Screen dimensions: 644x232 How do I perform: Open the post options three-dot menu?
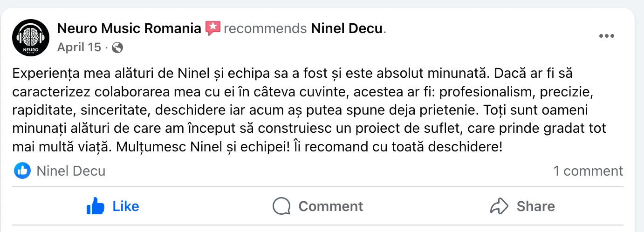(x=606, y=36)
